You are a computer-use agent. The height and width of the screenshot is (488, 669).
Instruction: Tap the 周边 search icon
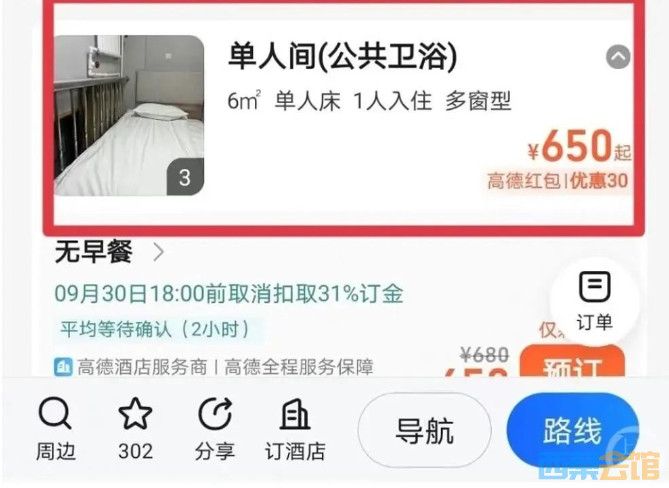(x=55, y=413)
